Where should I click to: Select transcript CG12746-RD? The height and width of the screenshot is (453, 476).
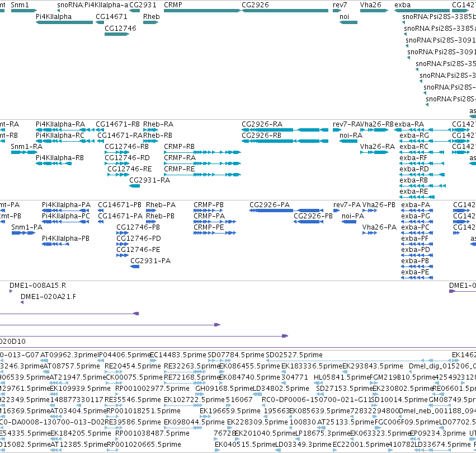127,158
